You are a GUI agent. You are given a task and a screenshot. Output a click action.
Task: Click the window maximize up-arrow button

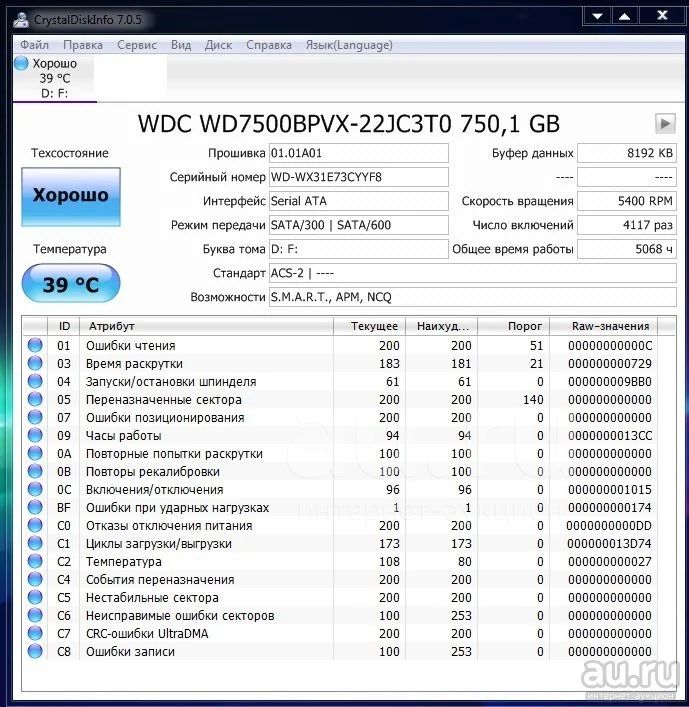[x=625, y=16]
